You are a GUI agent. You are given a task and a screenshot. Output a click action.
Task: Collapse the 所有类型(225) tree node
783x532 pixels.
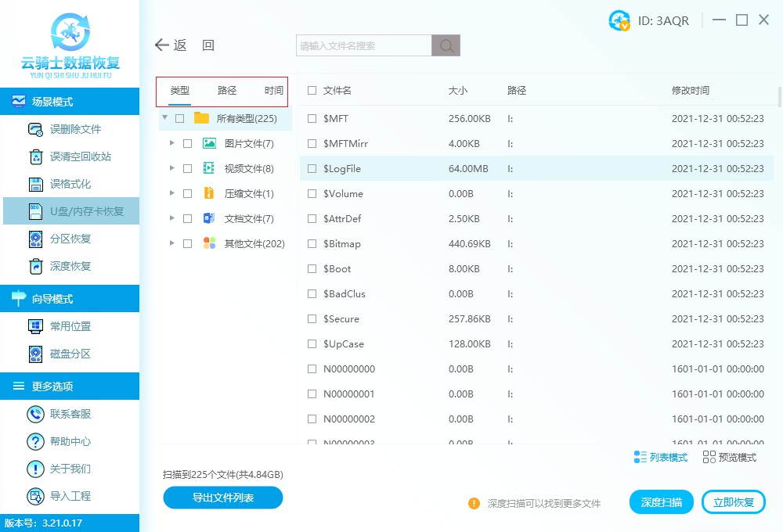pyautogui.click(x=164, y=118)
